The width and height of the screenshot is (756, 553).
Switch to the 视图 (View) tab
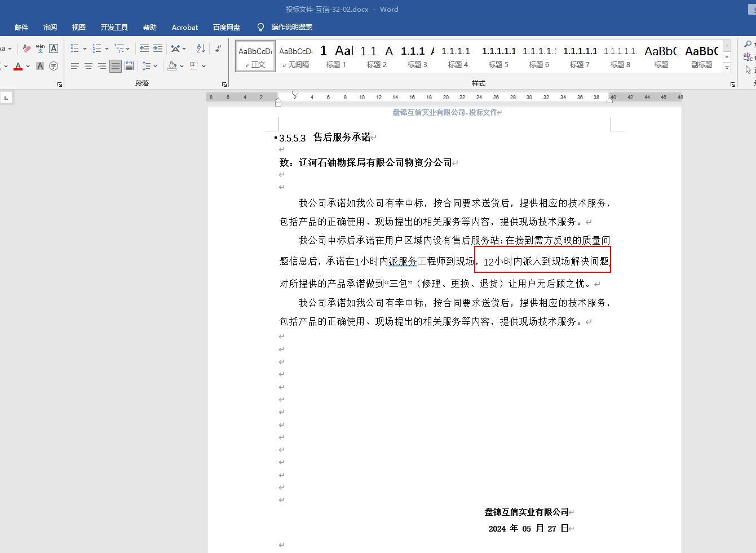[x=79, y=27]
